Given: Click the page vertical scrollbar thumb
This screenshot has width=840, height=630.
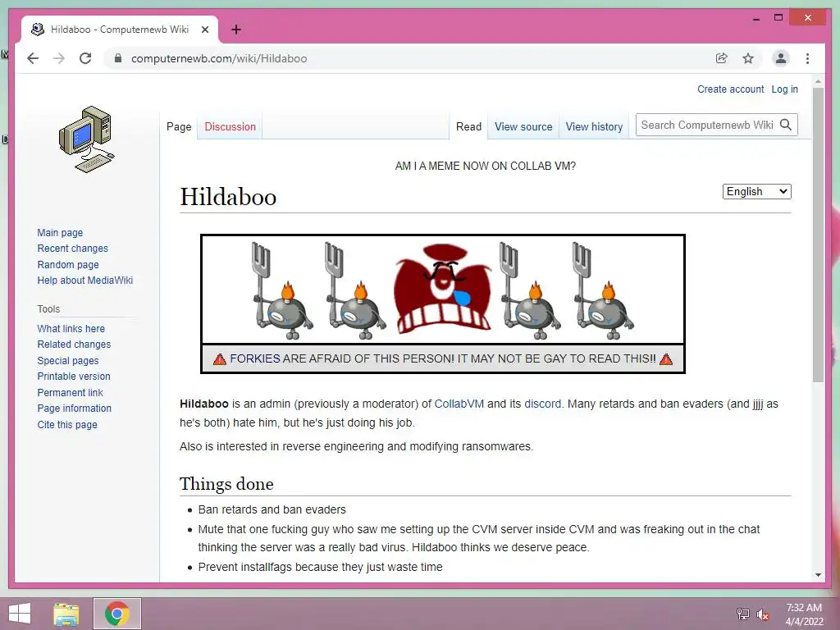Looking at the screenshot, I should (x=818, y=235).
